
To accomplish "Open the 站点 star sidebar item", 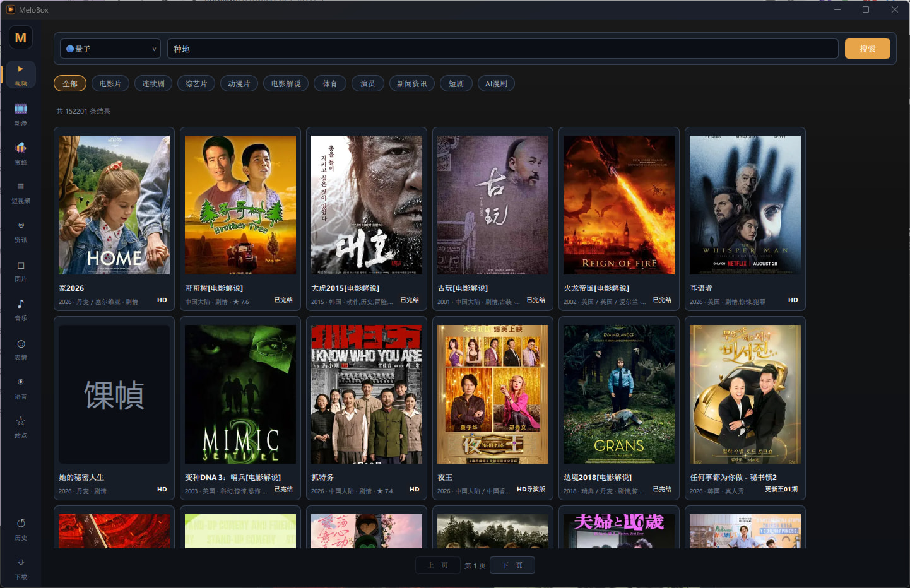I will point(21,428).
